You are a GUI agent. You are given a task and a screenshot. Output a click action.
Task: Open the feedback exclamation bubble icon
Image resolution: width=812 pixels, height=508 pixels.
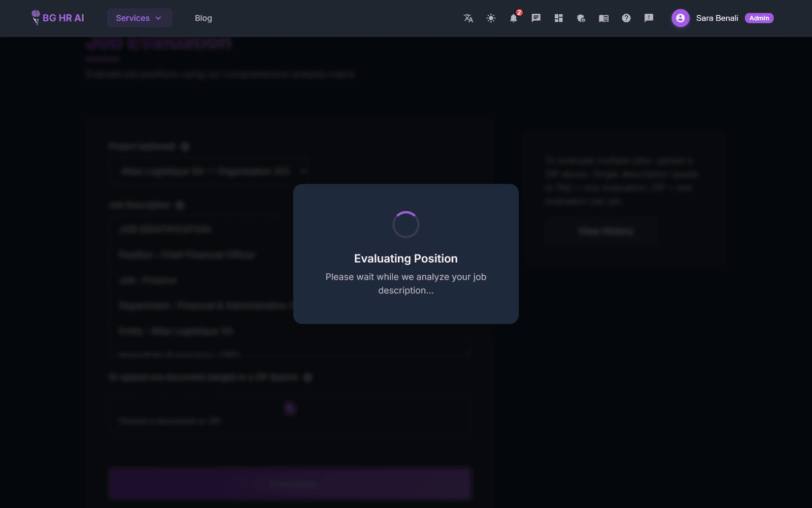point(649,18)
